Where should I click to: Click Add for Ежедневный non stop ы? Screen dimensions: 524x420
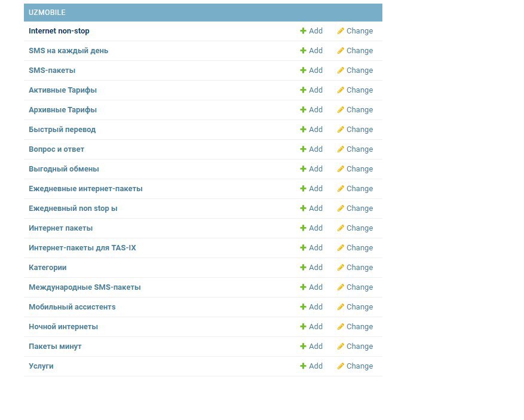[311, 208]
